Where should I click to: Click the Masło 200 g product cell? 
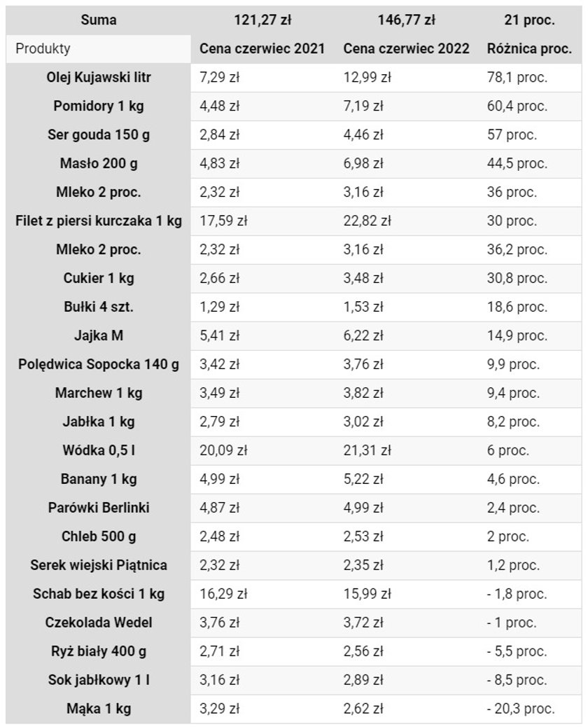pos(99,164)
